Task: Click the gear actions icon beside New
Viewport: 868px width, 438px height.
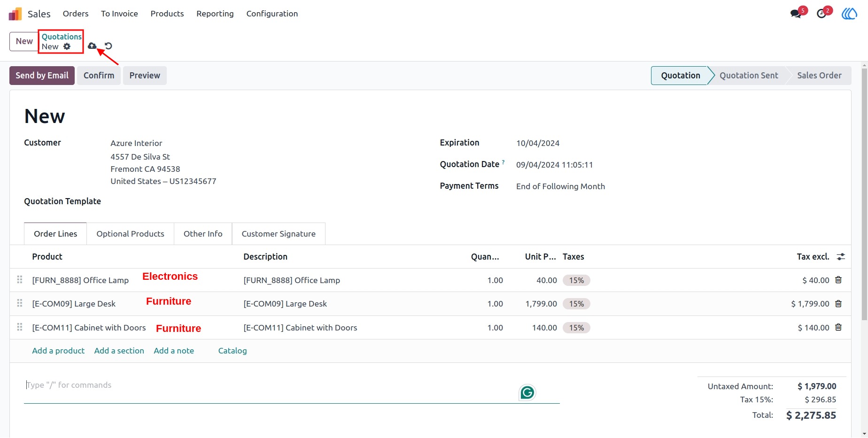Action: [67, 46]
